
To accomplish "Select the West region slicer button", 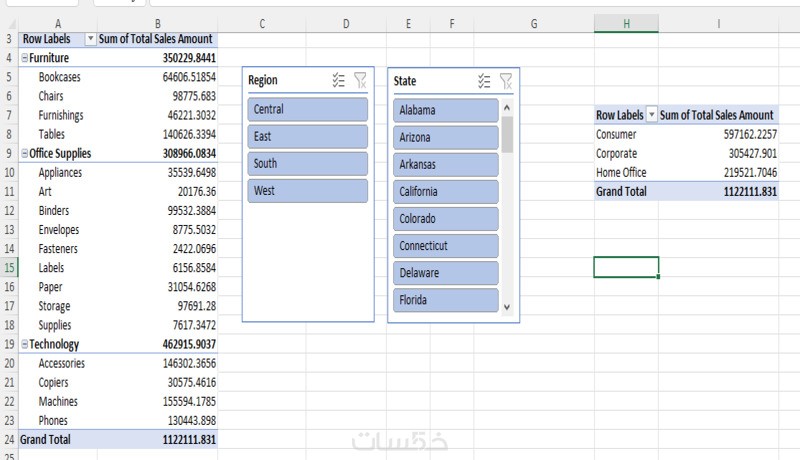I will [307, 191].
